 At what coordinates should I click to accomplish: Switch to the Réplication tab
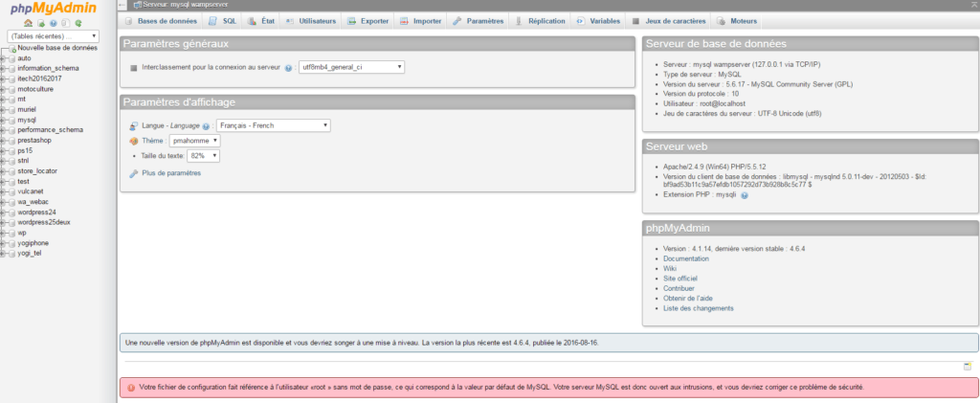540,21
